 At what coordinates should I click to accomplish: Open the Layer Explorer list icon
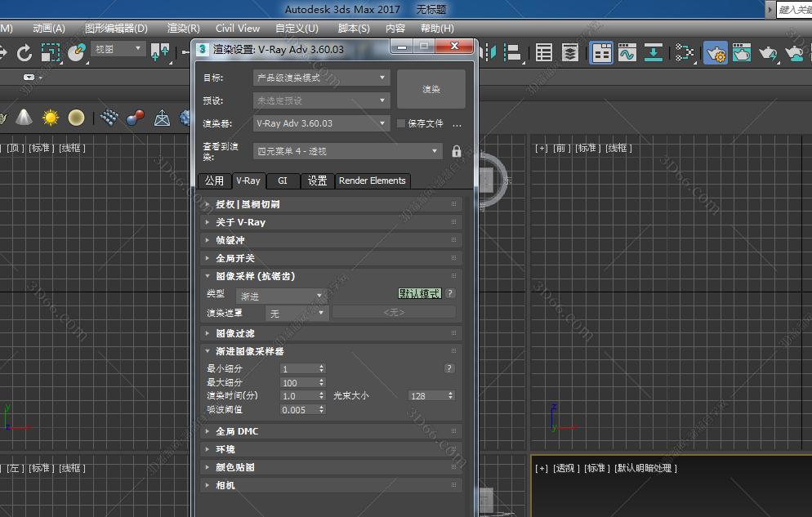point(544,53)
